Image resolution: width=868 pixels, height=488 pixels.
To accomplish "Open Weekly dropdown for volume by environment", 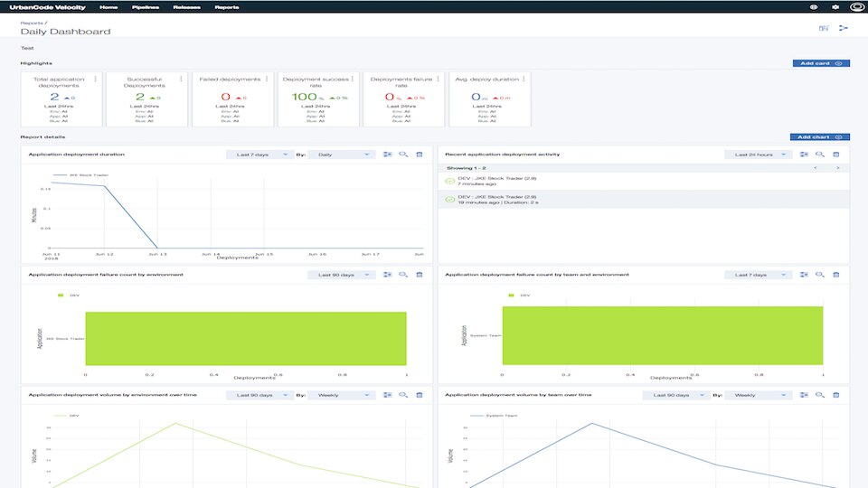I will 341,395.
